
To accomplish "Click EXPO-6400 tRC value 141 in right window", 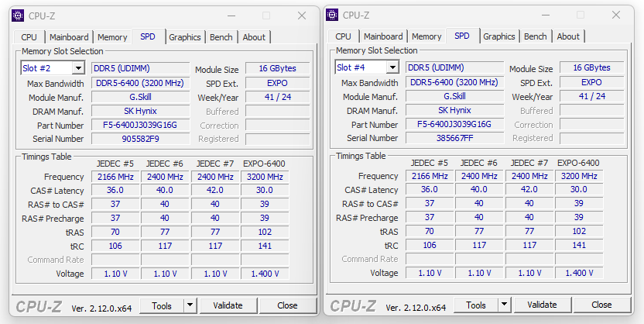I will [x=579, y=245].
